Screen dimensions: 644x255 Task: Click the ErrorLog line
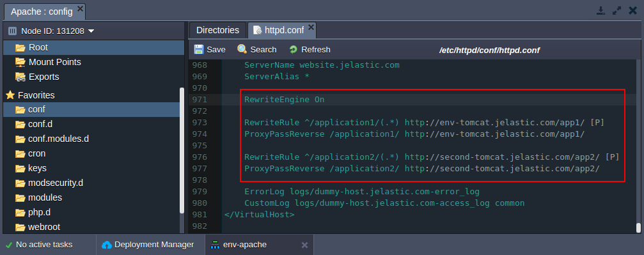362,191
